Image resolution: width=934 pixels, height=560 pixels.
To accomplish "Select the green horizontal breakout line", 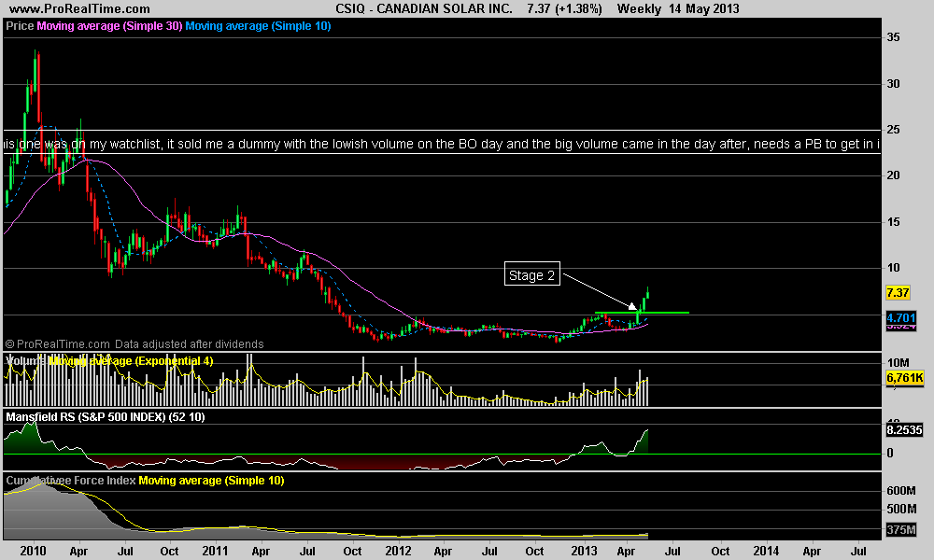I will pos(643,313).
